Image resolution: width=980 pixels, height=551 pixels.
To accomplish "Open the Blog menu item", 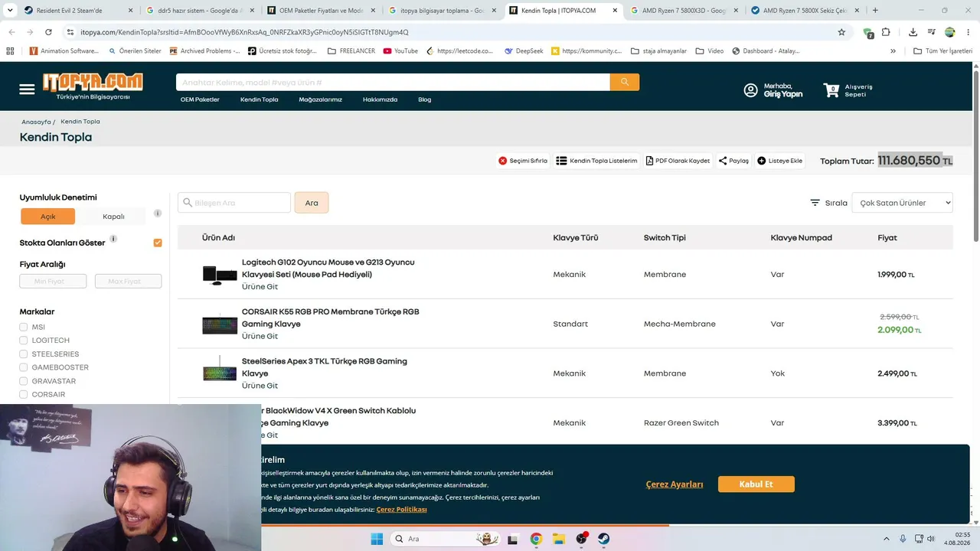I will coord(424,99).
